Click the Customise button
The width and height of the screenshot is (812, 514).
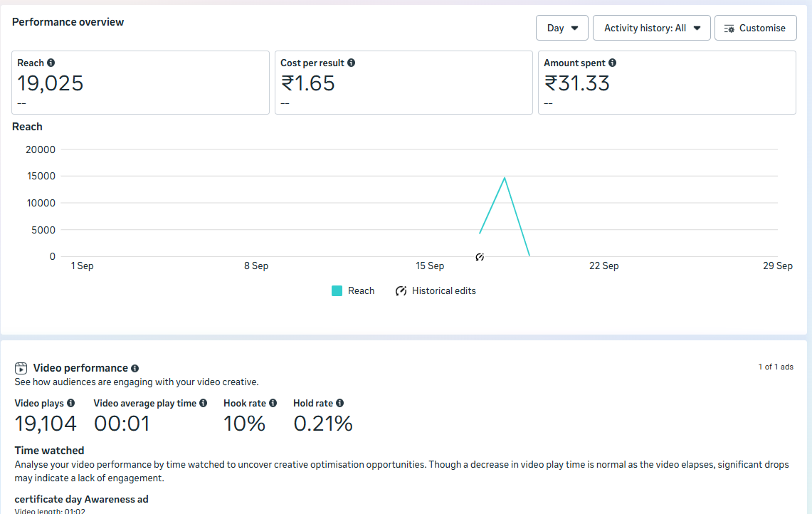pos(756,28)
